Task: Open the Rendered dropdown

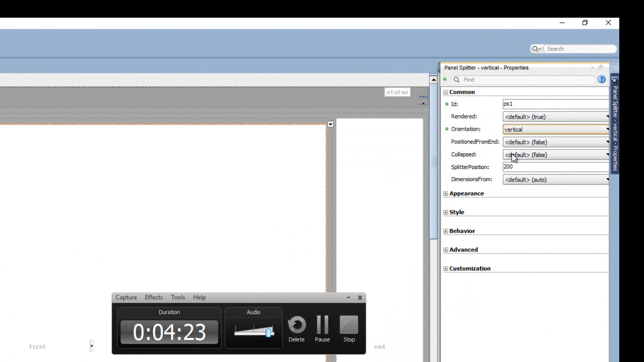Action: [x=556, y=117]
